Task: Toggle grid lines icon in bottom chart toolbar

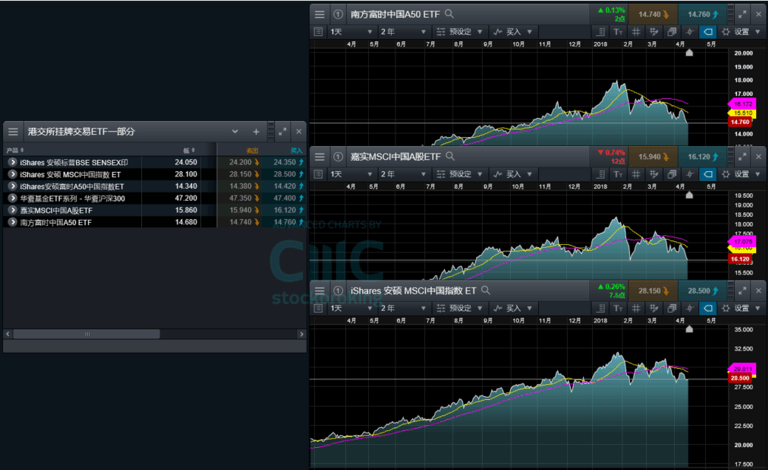Action: (x=636, y=308)
